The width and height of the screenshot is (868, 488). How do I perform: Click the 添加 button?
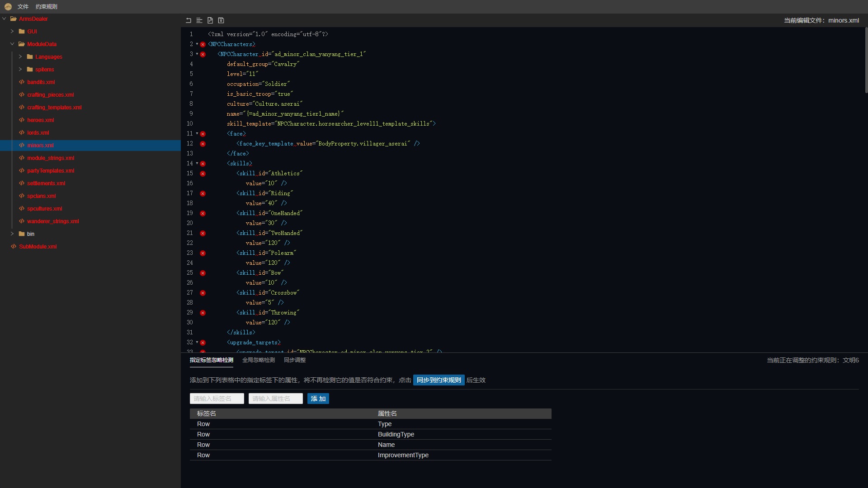(x=318, y=399)
